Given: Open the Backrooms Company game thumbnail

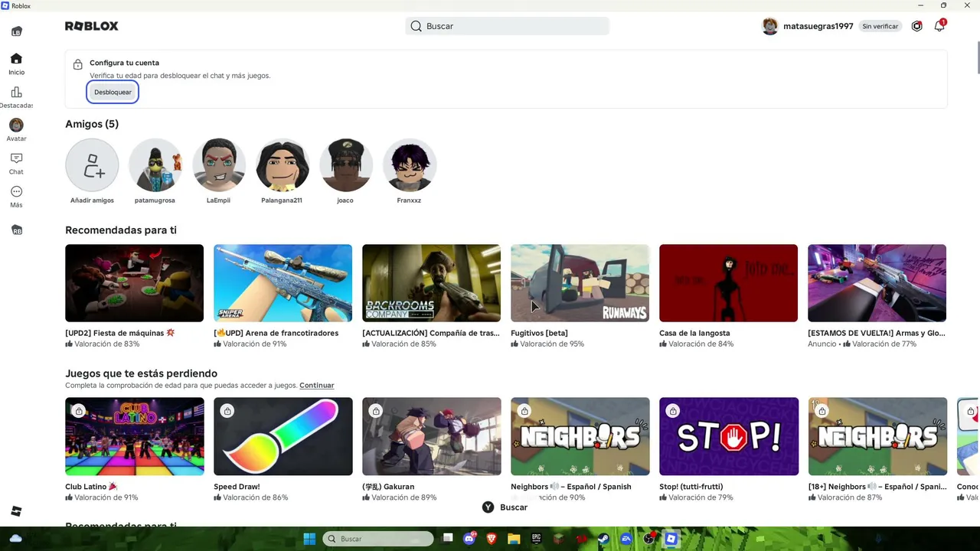Looking at the screenshot, I should tap(431, 283).
